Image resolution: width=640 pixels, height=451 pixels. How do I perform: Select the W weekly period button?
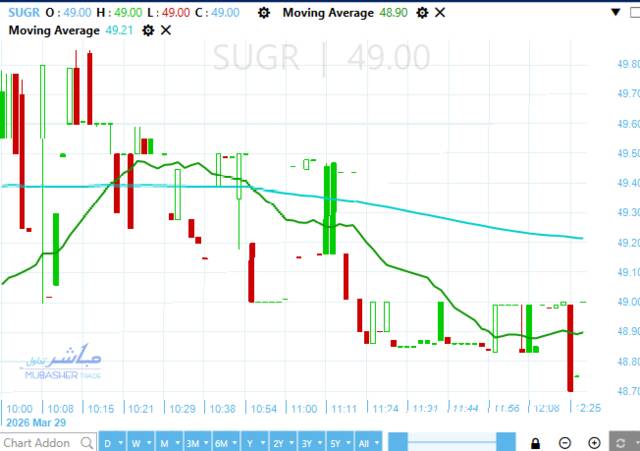pos(137,443)
